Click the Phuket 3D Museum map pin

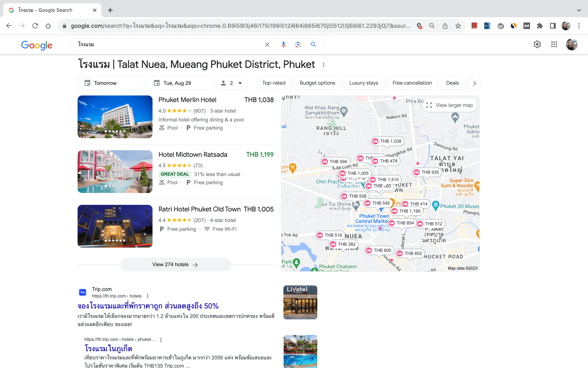tap(436, 206)
